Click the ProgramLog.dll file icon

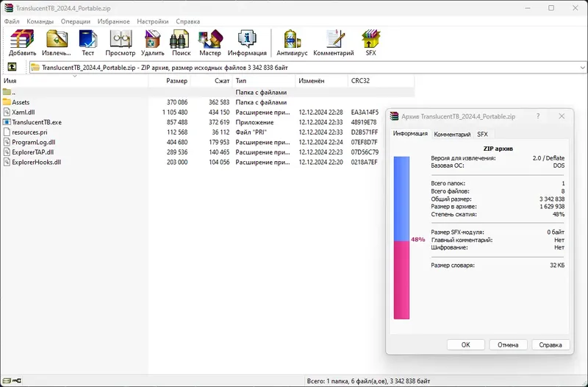pyautogui.click(x=7, y=142)
